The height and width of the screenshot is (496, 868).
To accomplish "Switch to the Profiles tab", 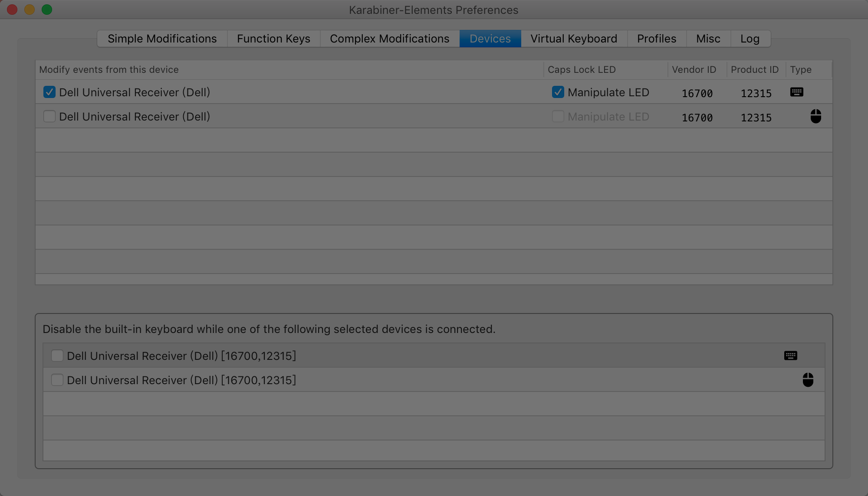I will (x=656, y=39).
